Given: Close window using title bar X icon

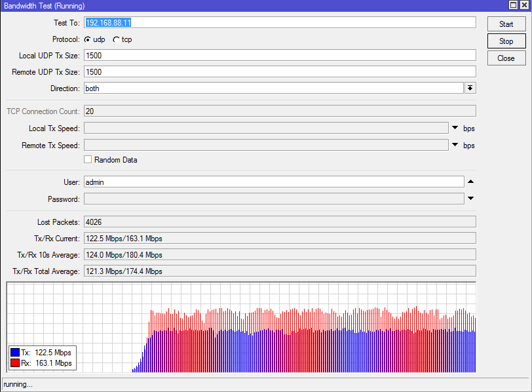Looking at the screenshot, I should 523,5.
